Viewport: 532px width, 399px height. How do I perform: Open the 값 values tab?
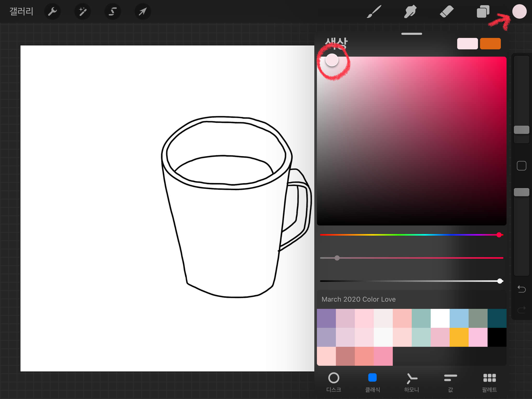(450, 382)
